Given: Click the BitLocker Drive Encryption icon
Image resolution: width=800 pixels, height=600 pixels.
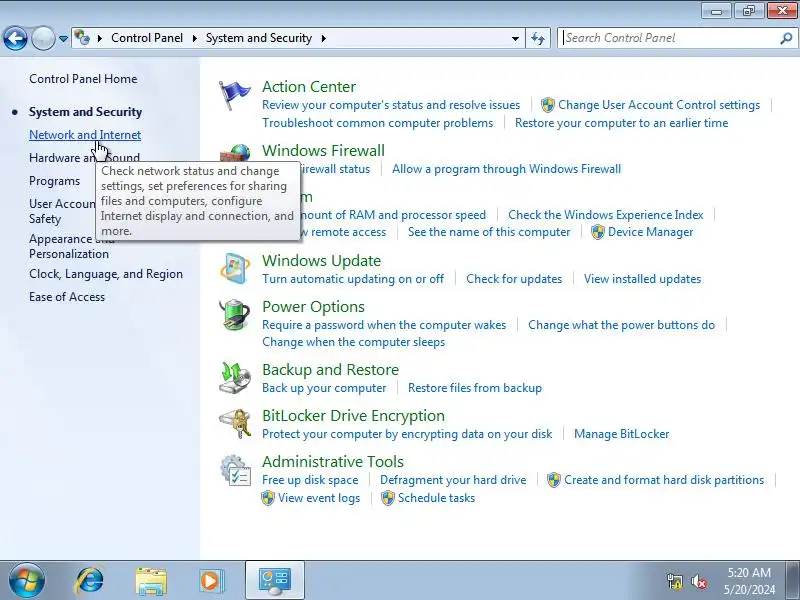Looking at the screenshot, I should click(x=235, y=423).
